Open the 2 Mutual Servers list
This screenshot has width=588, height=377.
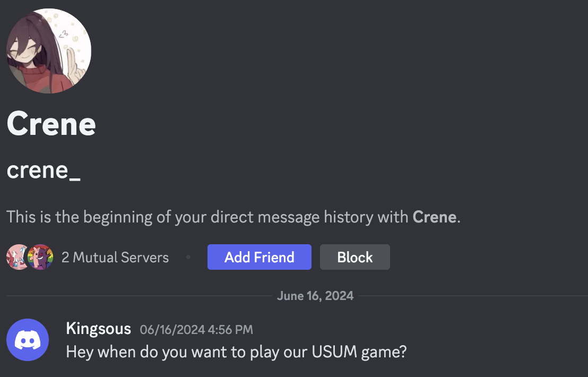tap(115, 257)
